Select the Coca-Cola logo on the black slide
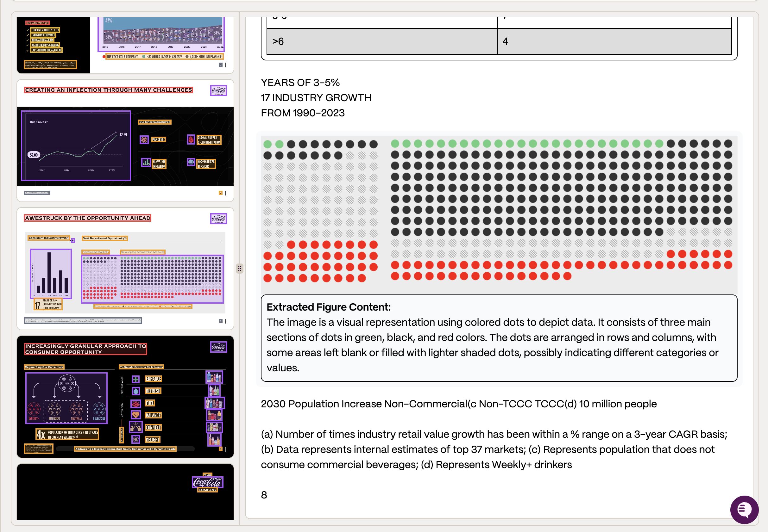This screenshot has height=532, width=768. (208, 482)
